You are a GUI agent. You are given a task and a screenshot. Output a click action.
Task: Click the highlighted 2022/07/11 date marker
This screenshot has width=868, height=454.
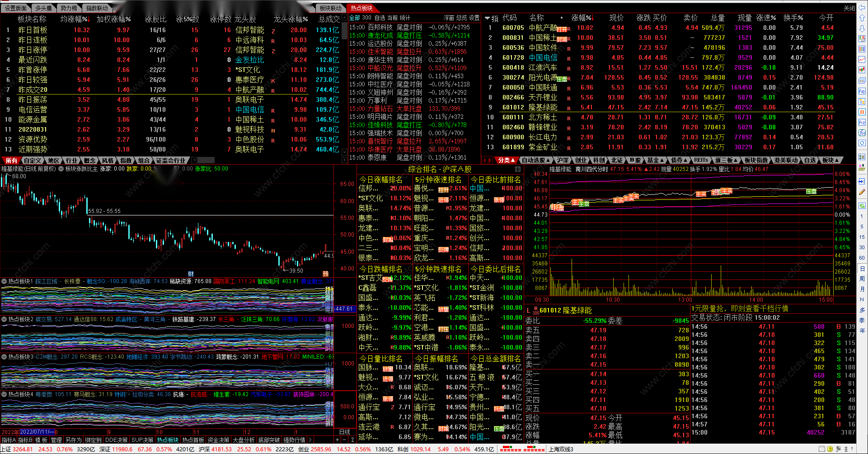click(x=37, y=432)
